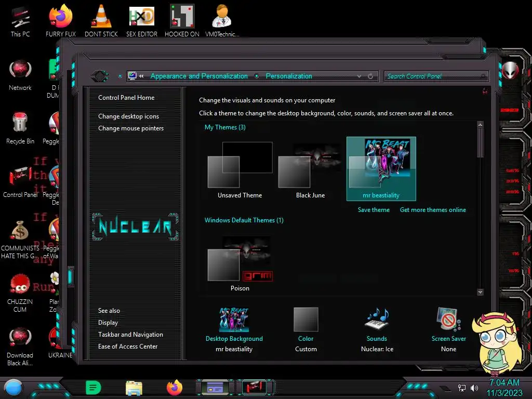Open the Color Custom swatch
The width and height of the screenshot is (532, 399).
pos(305,320)
